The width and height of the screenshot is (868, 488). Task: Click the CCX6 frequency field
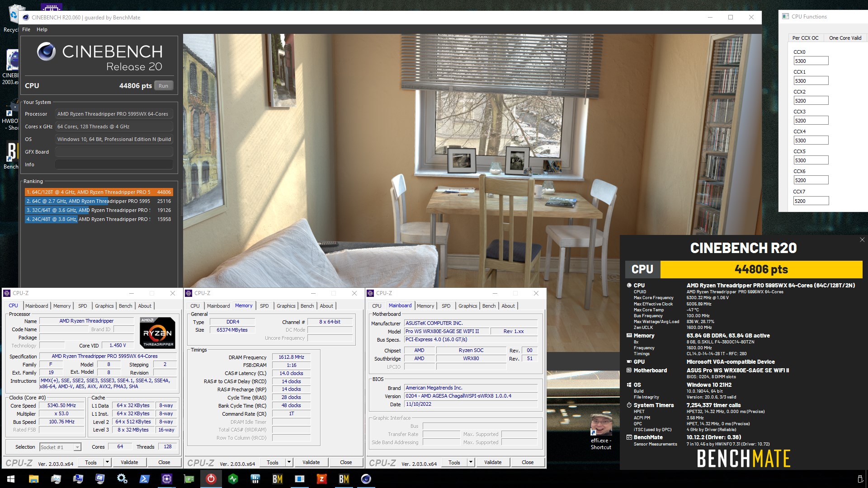point(811,180)
